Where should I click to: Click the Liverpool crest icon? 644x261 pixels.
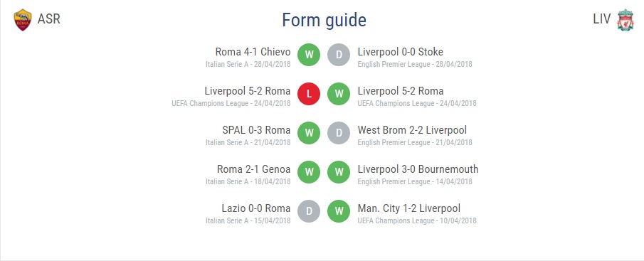coord(625,20)
